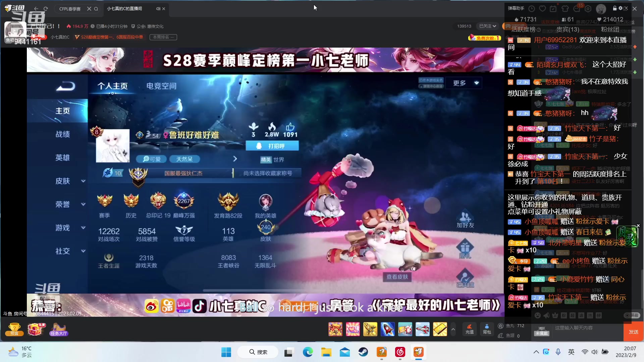Screen dimensions: 644x362
Task: Click the back arrow in Douyu toolbar
Action: [x=36, y=9]
